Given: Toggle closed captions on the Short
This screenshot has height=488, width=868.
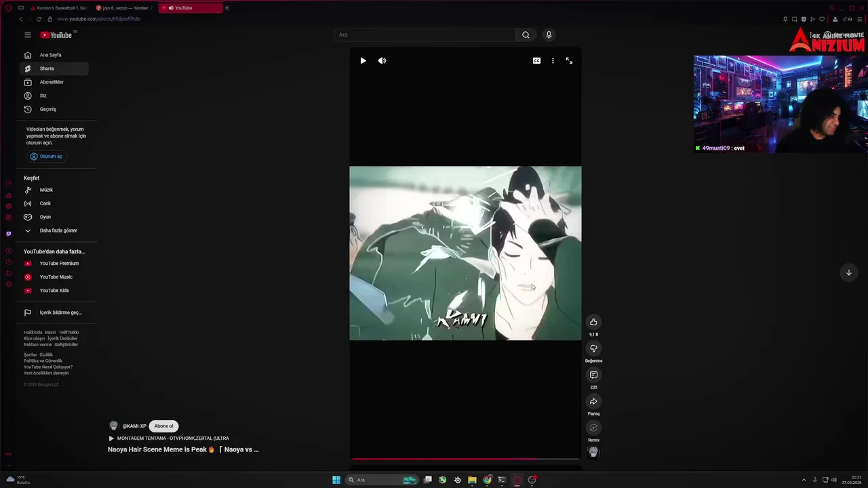Looking at the screenshot, I should 536,61.
